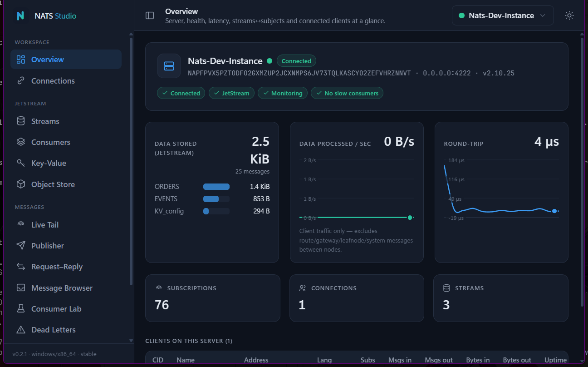Click the Request–Reply arrows icon
This screenshot has width=588, height=367.
[20, 267]
